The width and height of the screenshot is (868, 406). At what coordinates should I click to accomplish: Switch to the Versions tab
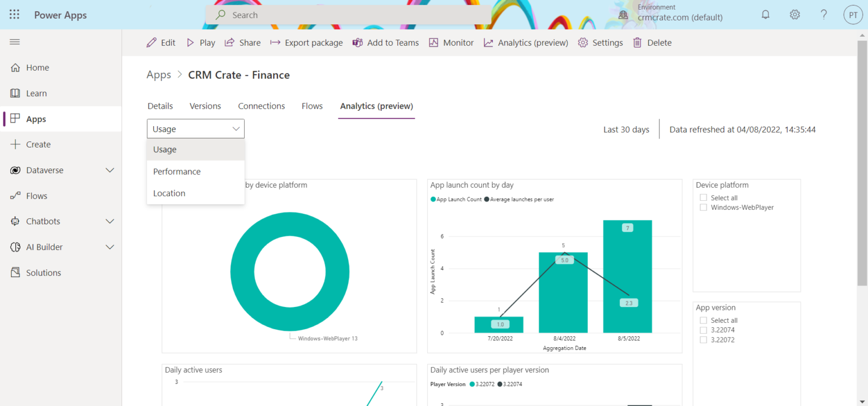(x=205, y=106)
